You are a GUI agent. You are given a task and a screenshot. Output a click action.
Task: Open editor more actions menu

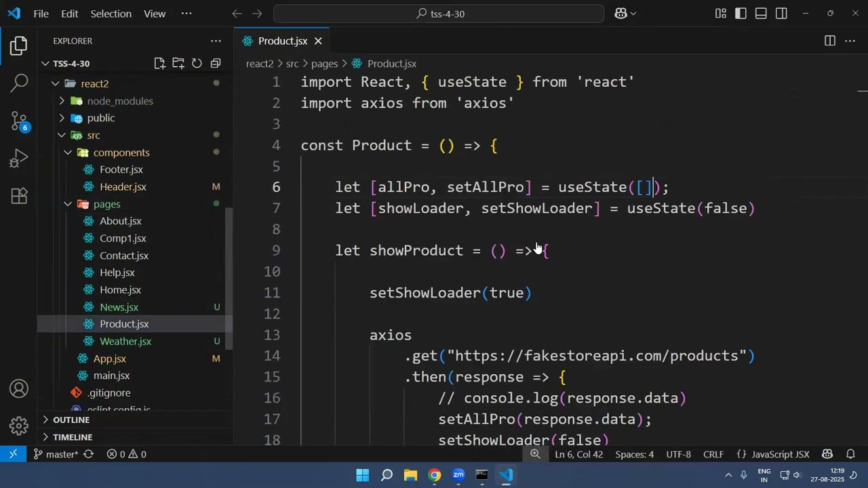click(850, 41)
